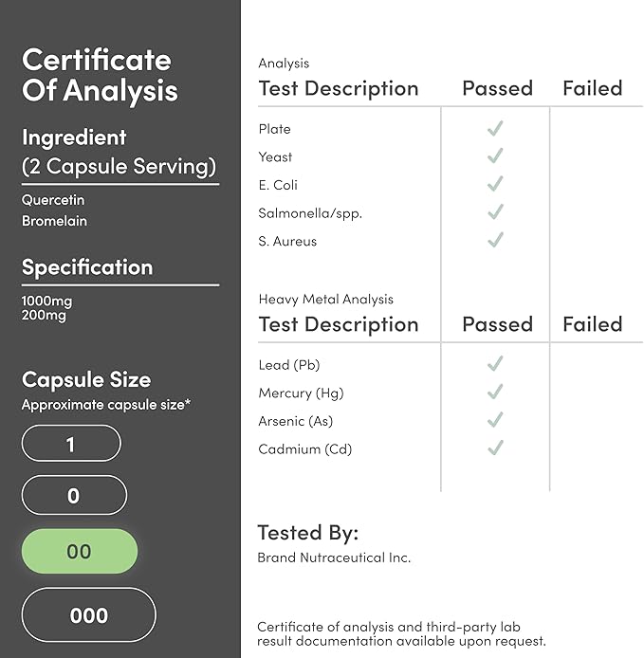Click the Plate test passed checkmark

click(x=494, y=129)
